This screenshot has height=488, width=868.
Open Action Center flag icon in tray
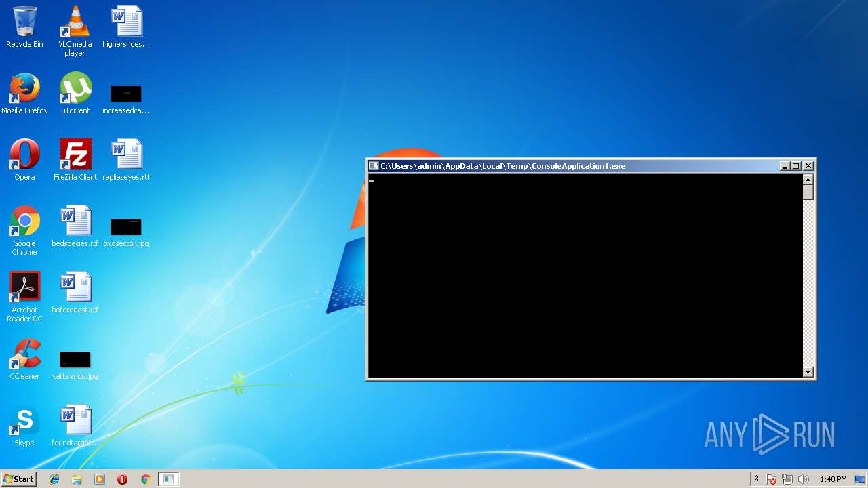[x=771, y=479]
